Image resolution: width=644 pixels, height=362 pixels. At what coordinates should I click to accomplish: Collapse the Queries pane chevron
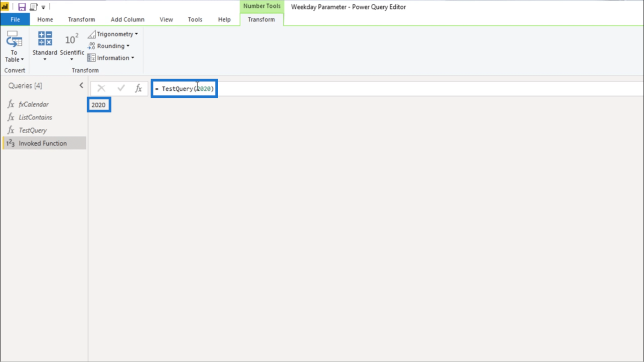(x=81, y=85)
